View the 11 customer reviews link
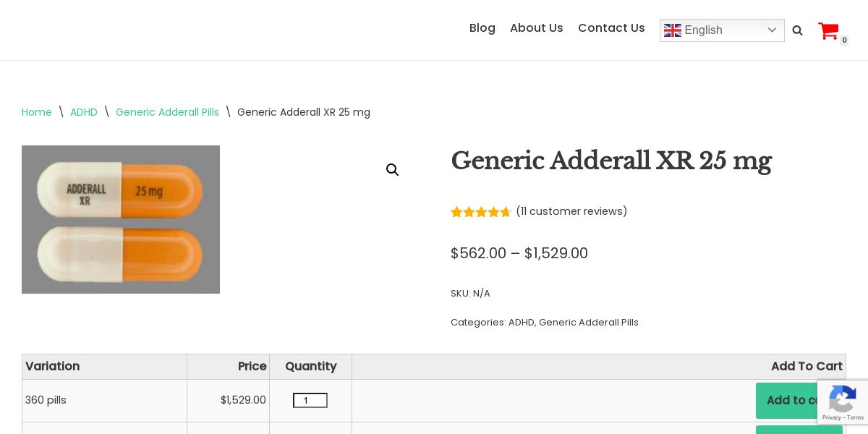 click(x=571, y=211)
